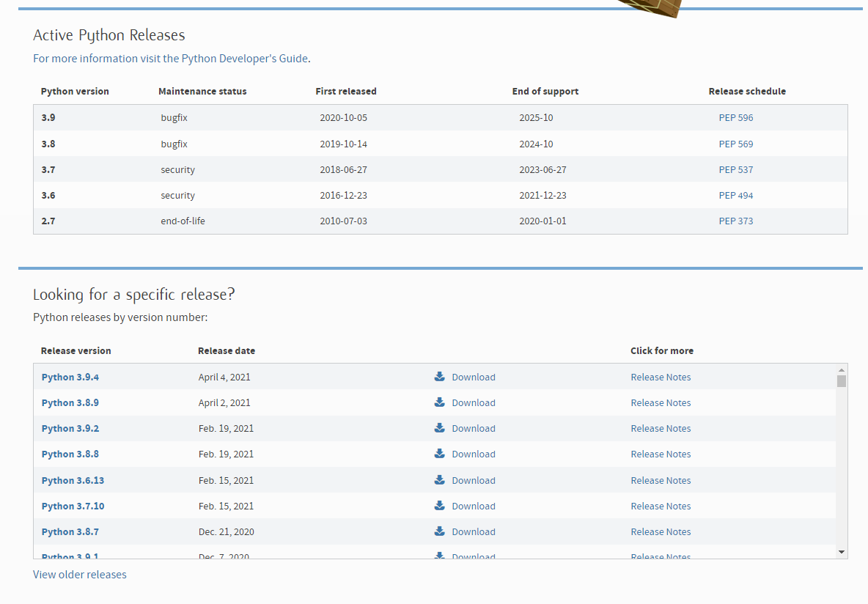Click the Active Python Releases heading

(109, 35)
